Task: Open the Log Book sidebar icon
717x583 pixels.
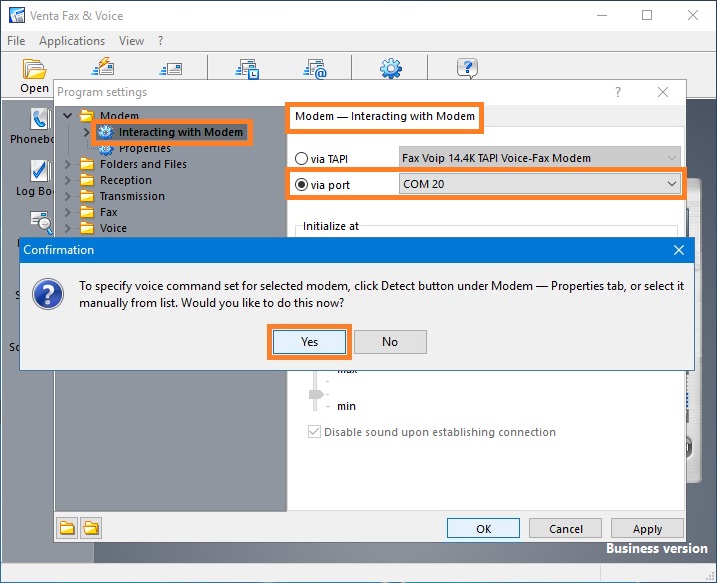Action: coord(41,171)
